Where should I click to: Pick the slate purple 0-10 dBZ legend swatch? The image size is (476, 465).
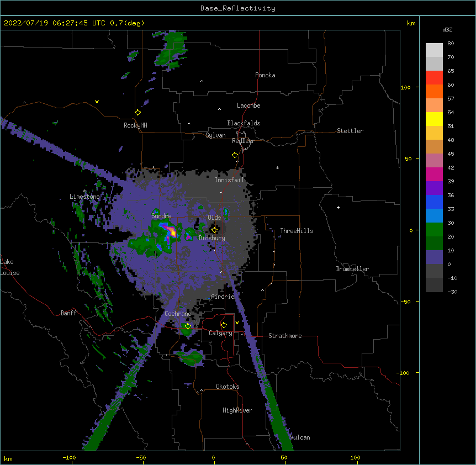pyautogui.click(x=434, y=257)
